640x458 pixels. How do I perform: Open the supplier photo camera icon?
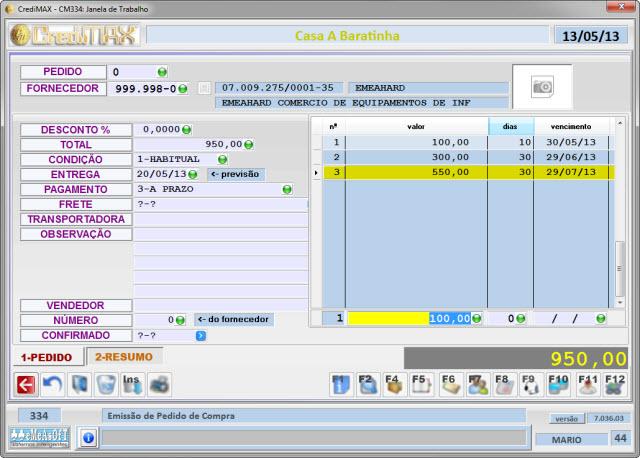[542, 87]
